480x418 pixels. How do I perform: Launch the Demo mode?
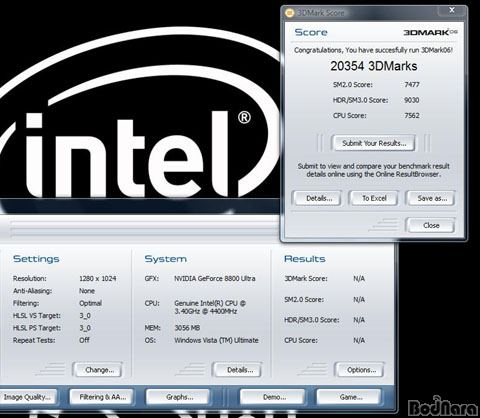click(x=273, y=397)
